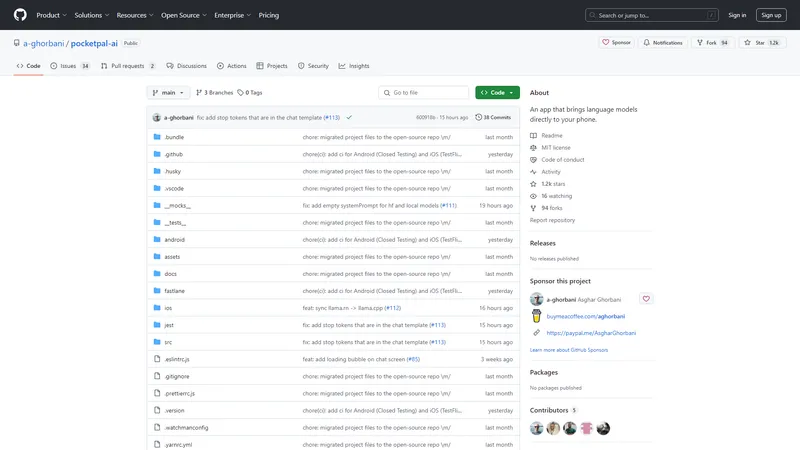Screen dimensions: 800x450
Task: Switch to the Security tab
Action: click(313, 66)
